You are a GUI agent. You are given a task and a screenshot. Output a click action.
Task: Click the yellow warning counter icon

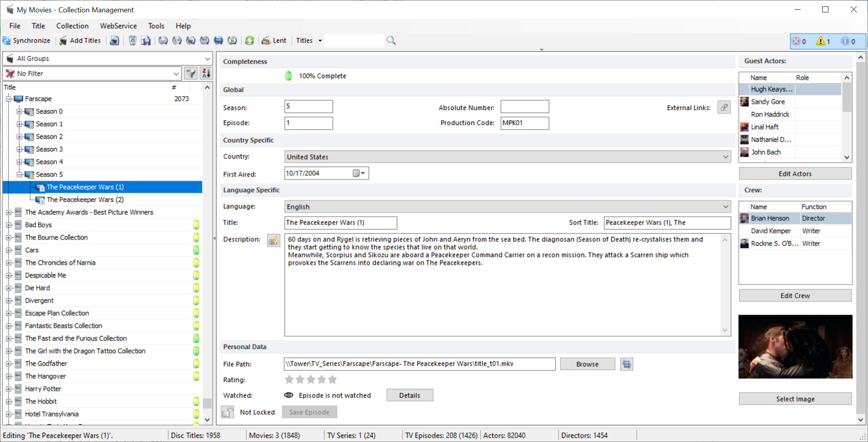821,41
